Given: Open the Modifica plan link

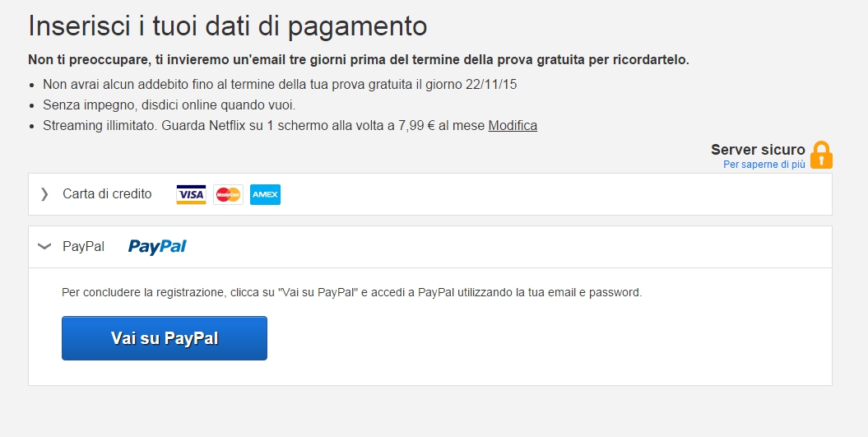Looking at the screenshot, I should (513, 126).
